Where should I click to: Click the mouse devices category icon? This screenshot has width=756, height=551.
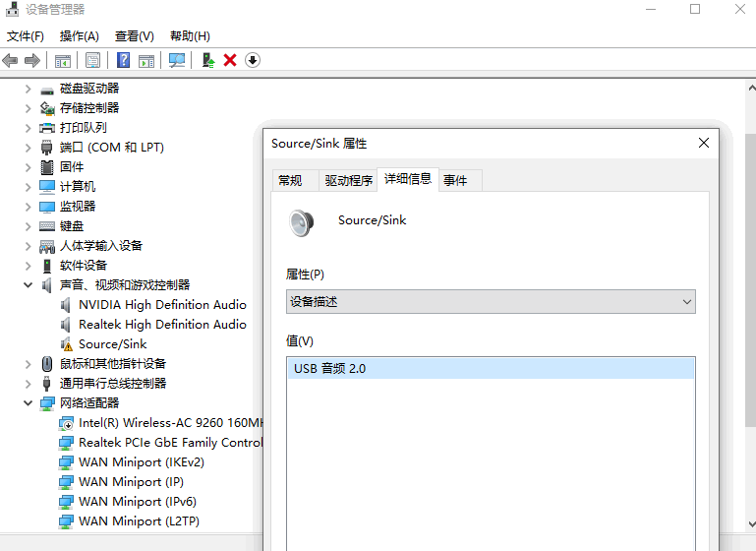click(47, 364)
